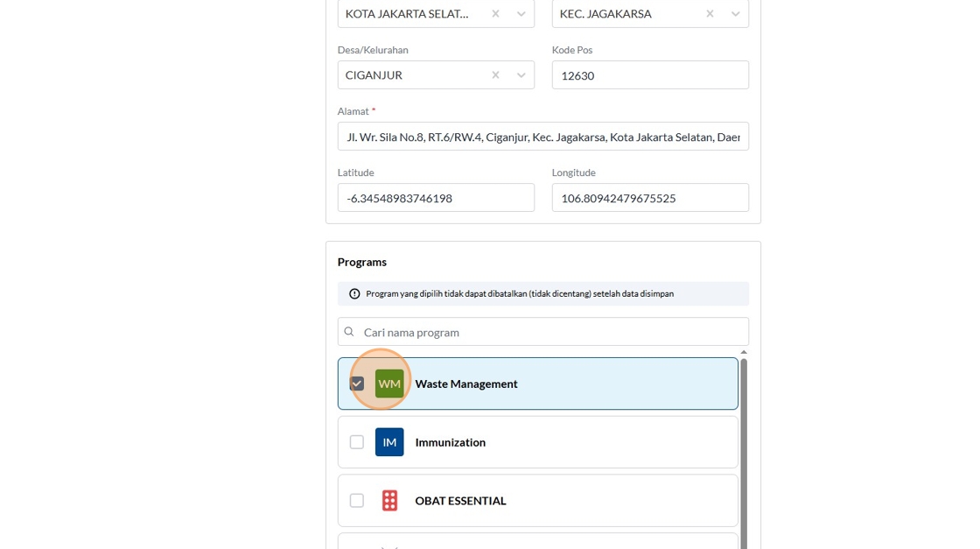Clear the Kec. Jagakarsa selection
Image resolution: width=980 pixels, height=549 pixels.
710,14
